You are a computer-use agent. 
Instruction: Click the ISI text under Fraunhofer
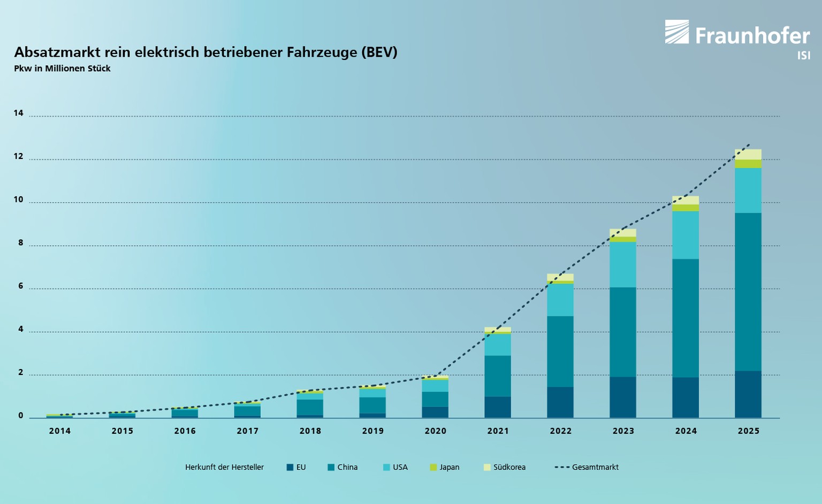803,56
